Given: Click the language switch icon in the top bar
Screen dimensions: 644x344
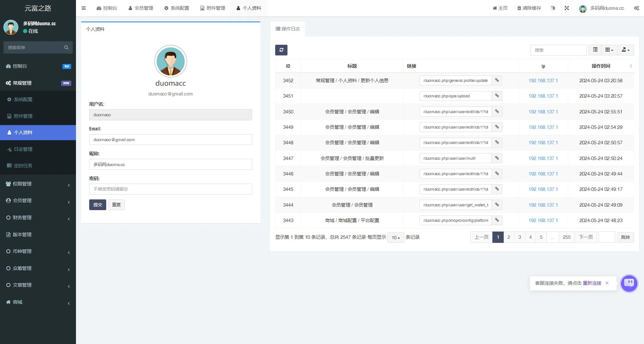Looking at the screenshot, I should click(x=553, y=8).
